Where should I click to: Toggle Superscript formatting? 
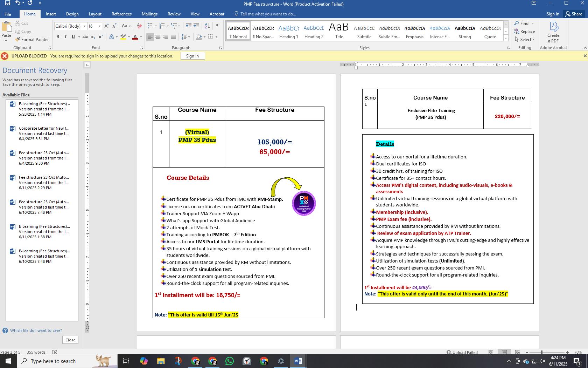click(x=100, y=37)
